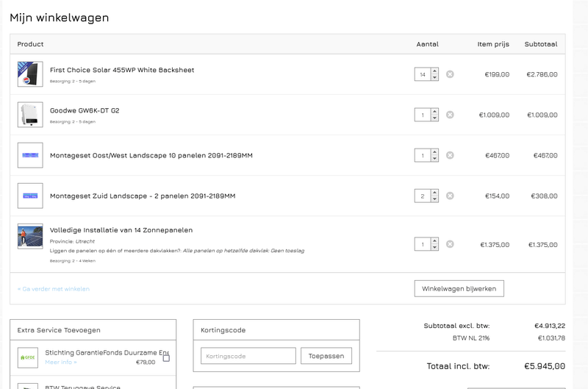
Task: Open Stichting Garantiefonds service logo thumbnail
Action: tap(28, 357)
